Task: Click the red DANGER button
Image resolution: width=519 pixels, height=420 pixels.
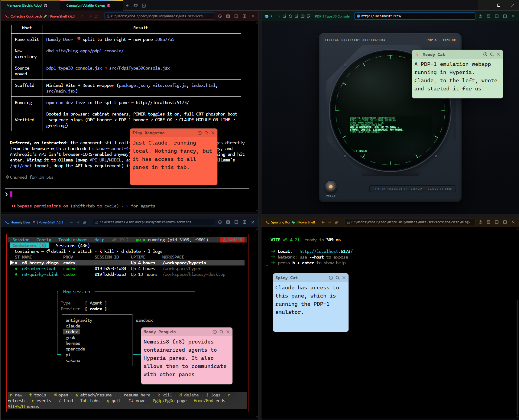Action: coord(232,240)
